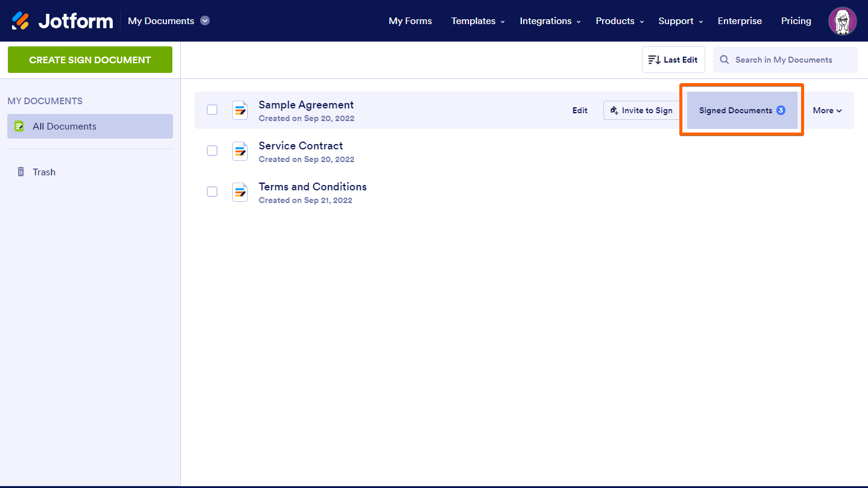Viewport: 868px width, 488px height.
Task: Select the Service Contract checkbox
Action: [212, 151]
